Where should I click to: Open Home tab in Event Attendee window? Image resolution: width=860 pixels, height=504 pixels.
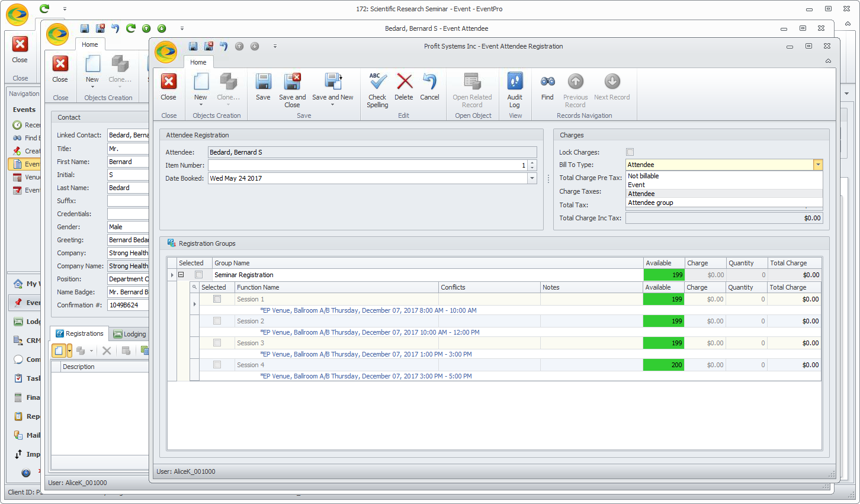coord(90,44)
